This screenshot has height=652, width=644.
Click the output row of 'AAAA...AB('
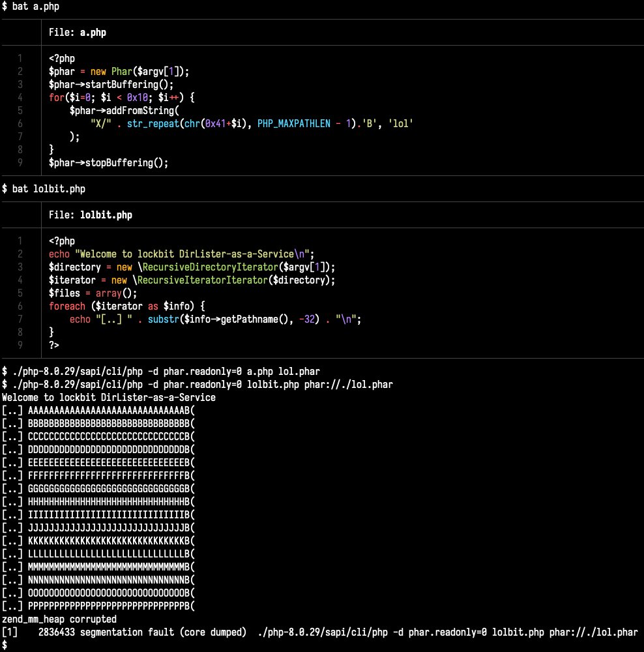click(98, 410)
